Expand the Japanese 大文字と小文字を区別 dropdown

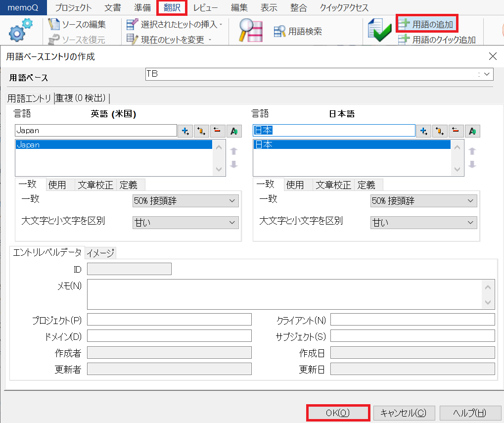tap(423, 223)
